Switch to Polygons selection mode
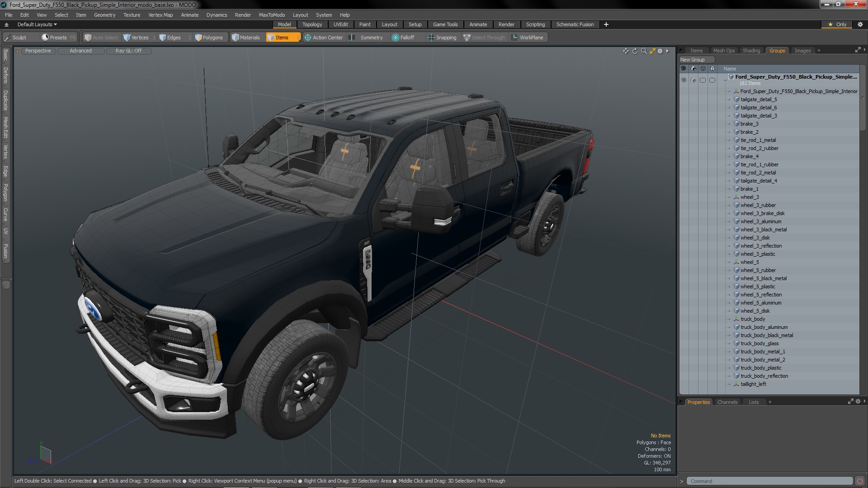This screenshot has width=868, height=488. click(x=209, y=38)
